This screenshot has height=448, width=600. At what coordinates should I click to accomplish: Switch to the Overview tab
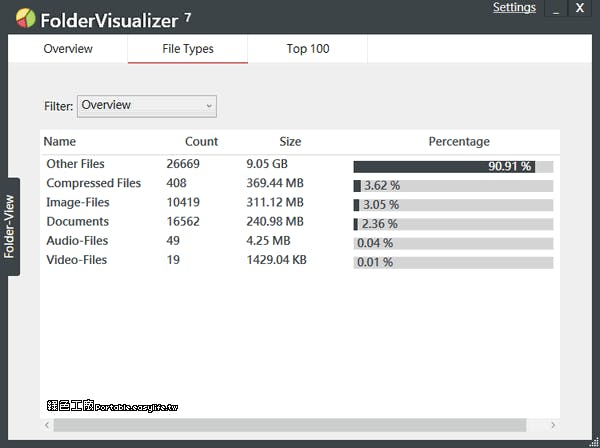[x=68, y=49]
